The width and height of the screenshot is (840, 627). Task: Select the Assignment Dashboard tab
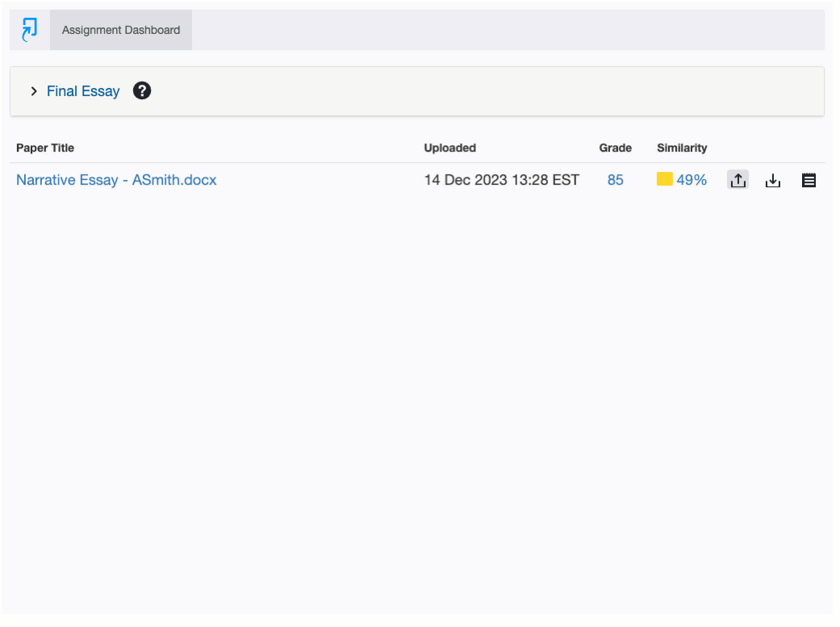(x=120, y=30)
